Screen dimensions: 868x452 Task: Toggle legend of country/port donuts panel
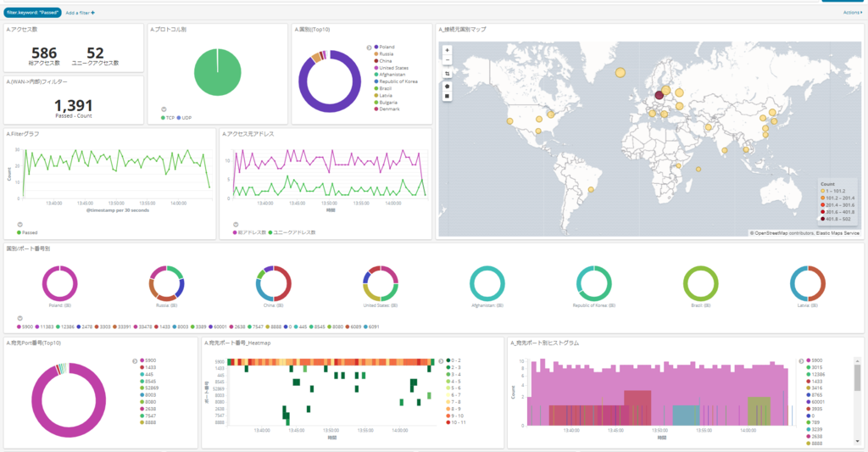point(20,319)
